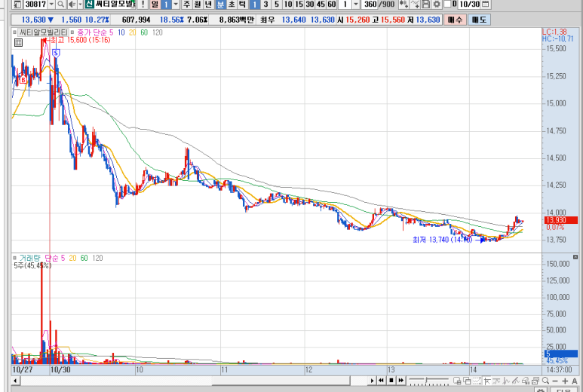
Task: Toggle the volume legend square beside 거래량
Action: (x=14, y=258)
